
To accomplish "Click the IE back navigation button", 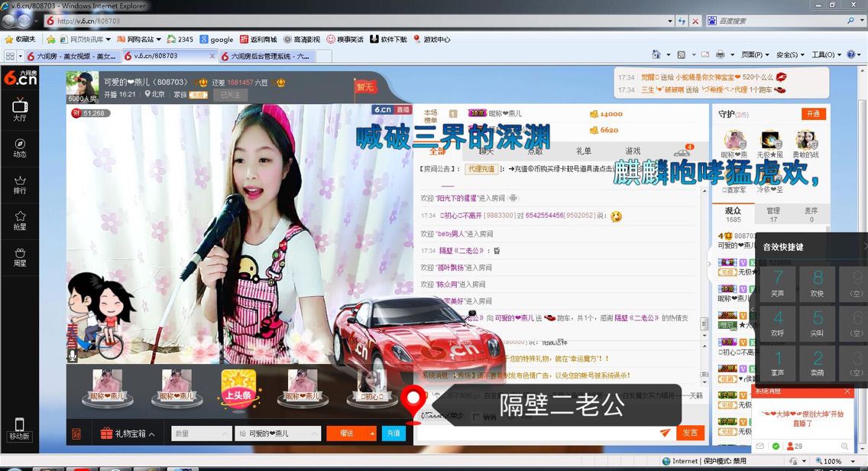I will (x=9, y=21).
